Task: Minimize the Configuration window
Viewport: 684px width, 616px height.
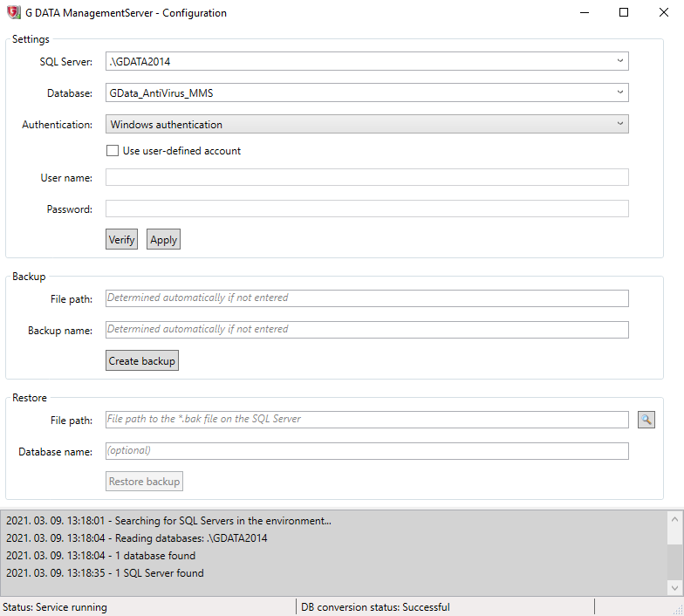Action: click(x=585, y=12)
